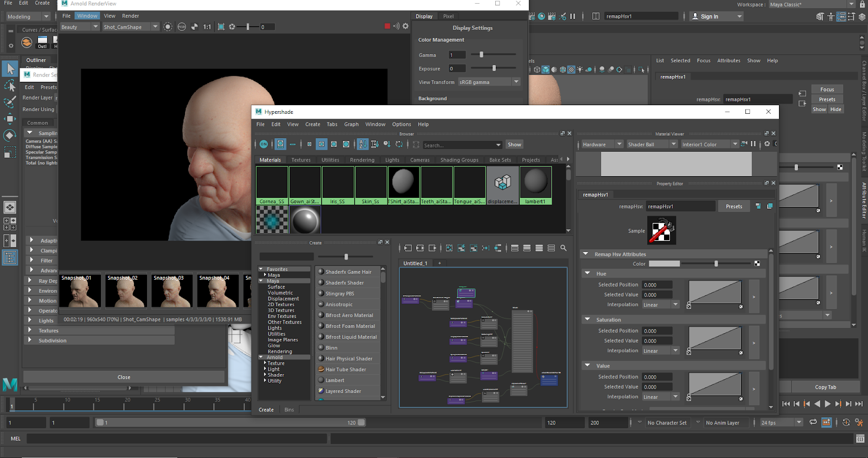
Task: Open Hypershade Tabs menu
Action: tap(331, 124)
